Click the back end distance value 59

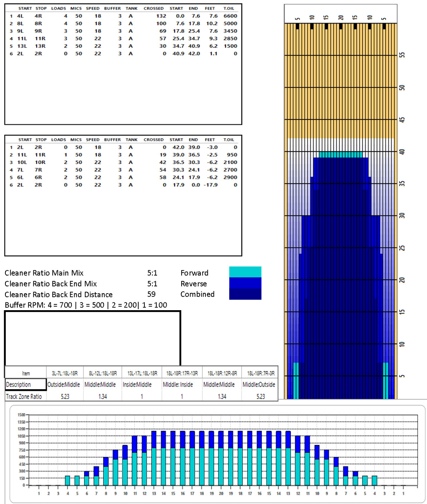pos(151,294)
